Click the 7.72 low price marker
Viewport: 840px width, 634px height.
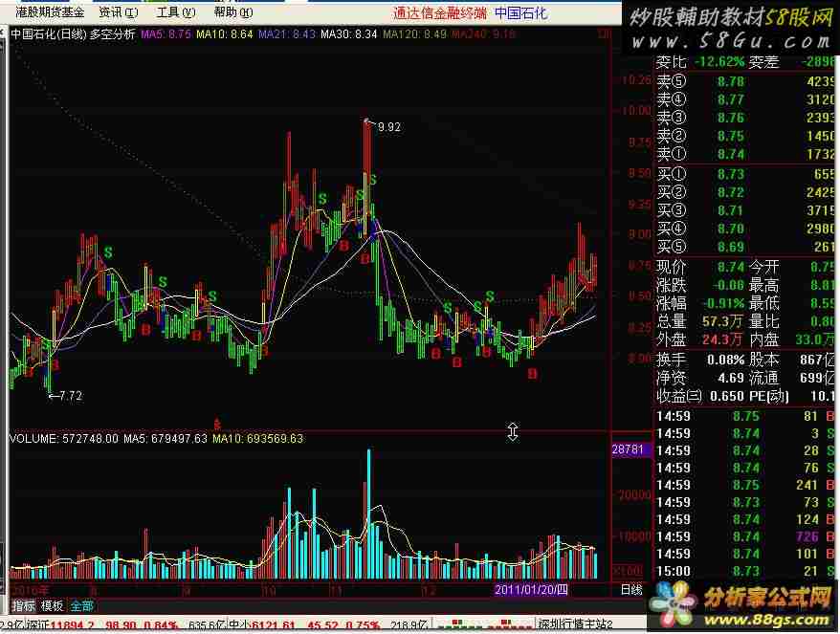pyautogui.click(x=71, y=396)
